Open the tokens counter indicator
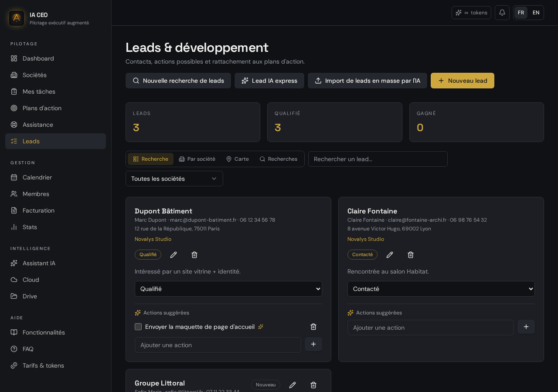This screenshot has width=558, height=392. pos(471,13)
